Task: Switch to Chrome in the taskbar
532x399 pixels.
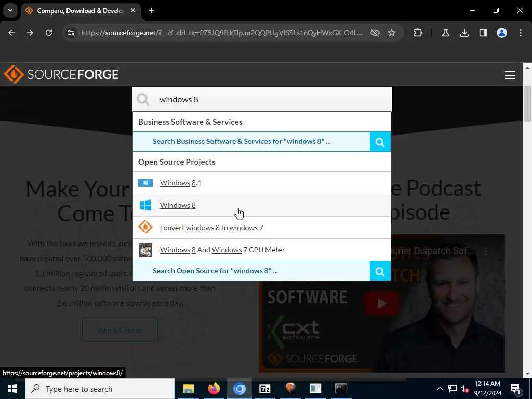Action: [239, 389]
